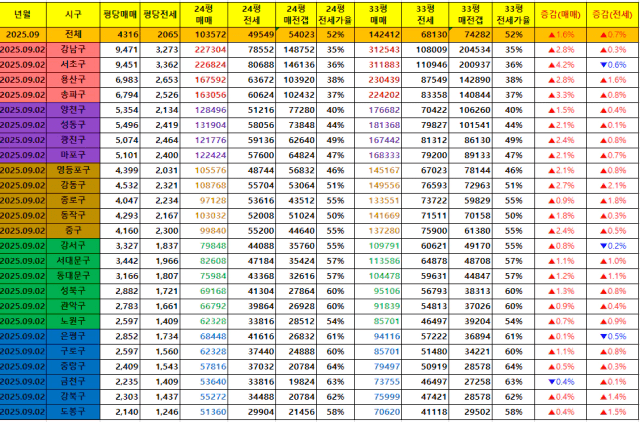Click the 강동구 district cell

tap(73, 186)
